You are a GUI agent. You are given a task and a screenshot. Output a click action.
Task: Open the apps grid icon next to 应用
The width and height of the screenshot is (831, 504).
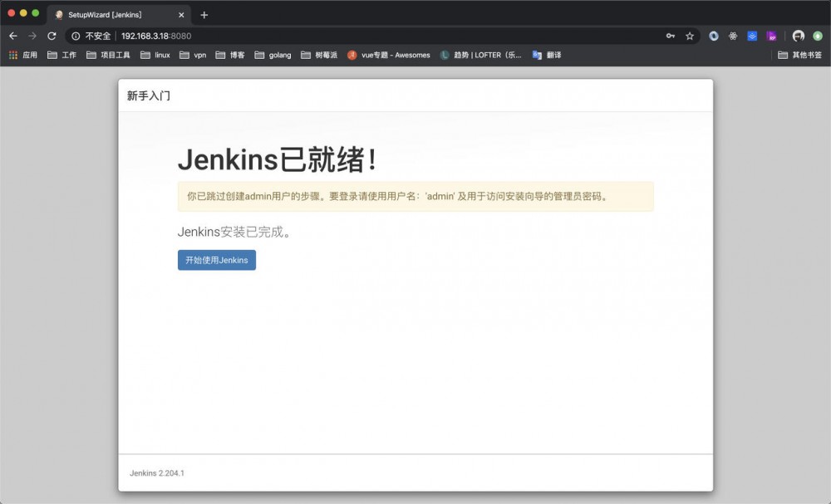(x=13, y=55)
